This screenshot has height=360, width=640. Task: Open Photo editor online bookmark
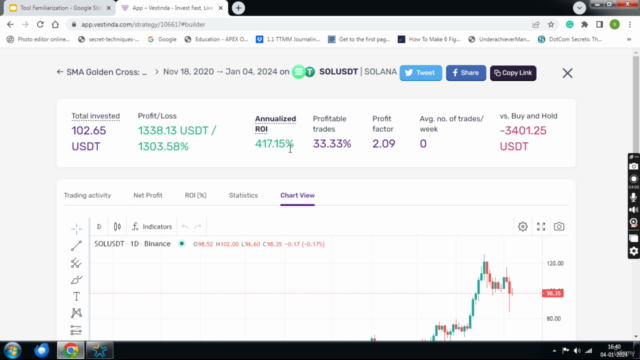click(x=39, y=39)
